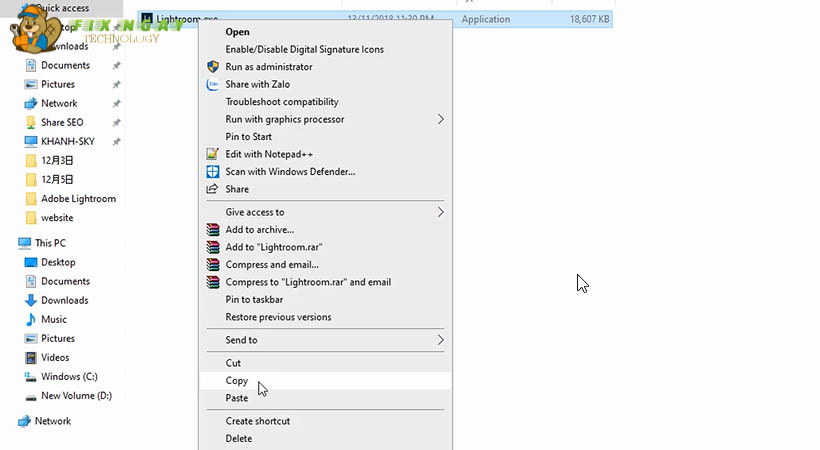Select This PC in navigation pane
This screenshot has height=450, width=820.
coord(50,243)
